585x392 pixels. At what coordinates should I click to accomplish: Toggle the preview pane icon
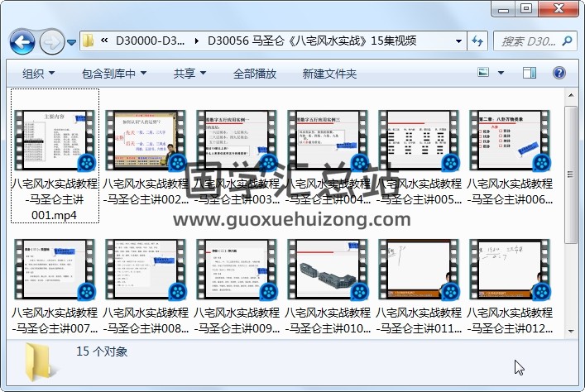529,73
